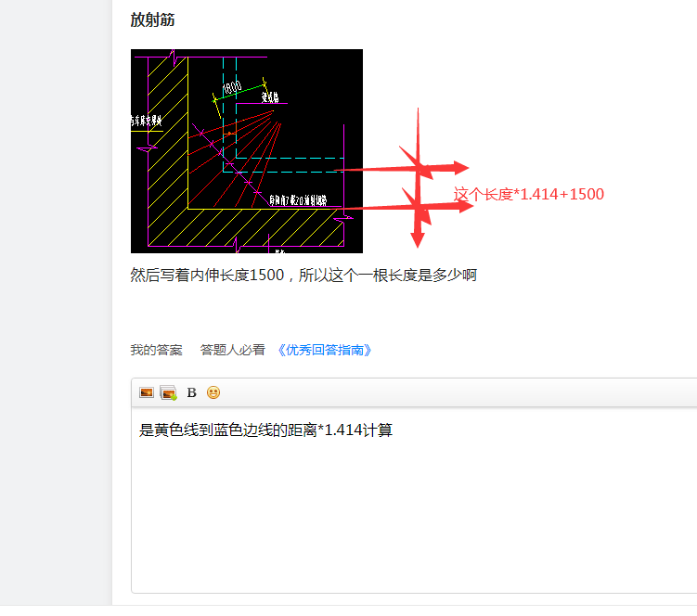This screenshot has width=697, height=616.
Task: Click the upload multiple images icon
Action: (169, 393)
